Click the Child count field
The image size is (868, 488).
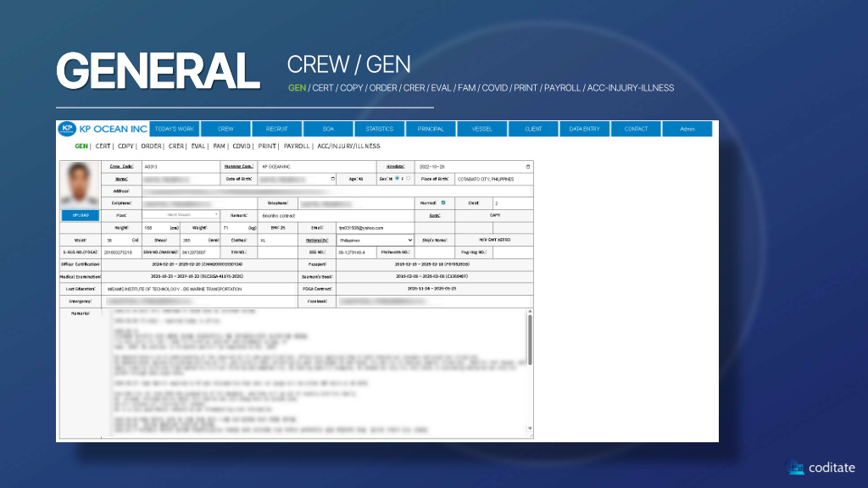(513, 203)
